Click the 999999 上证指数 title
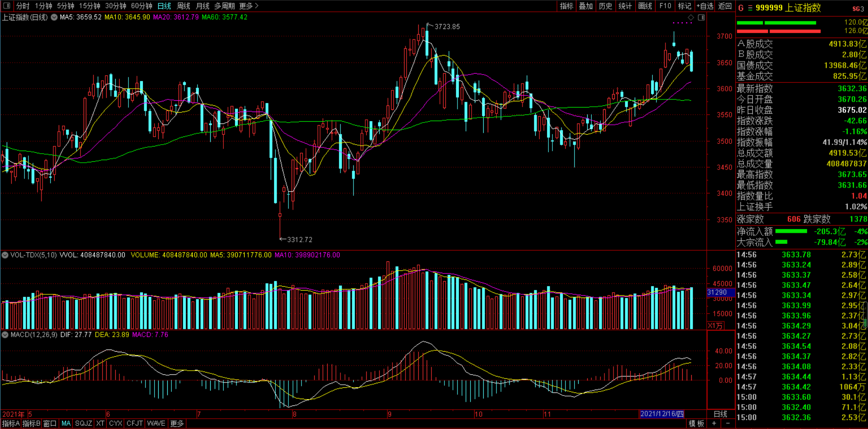Screen dimensions: 868x429 click(788, 8)
